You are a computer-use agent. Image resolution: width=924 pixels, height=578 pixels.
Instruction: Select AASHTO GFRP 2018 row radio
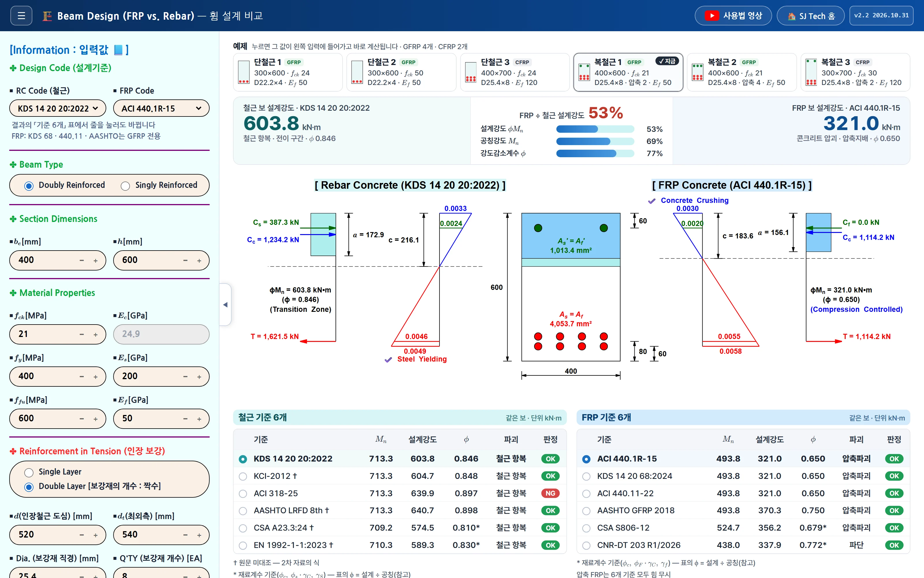(586, 511)
